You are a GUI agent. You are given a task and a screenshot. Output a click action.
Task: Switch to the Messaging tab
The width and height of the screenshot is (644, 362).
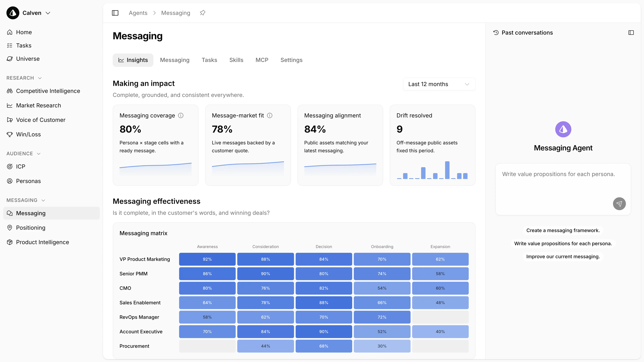(x=175, y=60)
